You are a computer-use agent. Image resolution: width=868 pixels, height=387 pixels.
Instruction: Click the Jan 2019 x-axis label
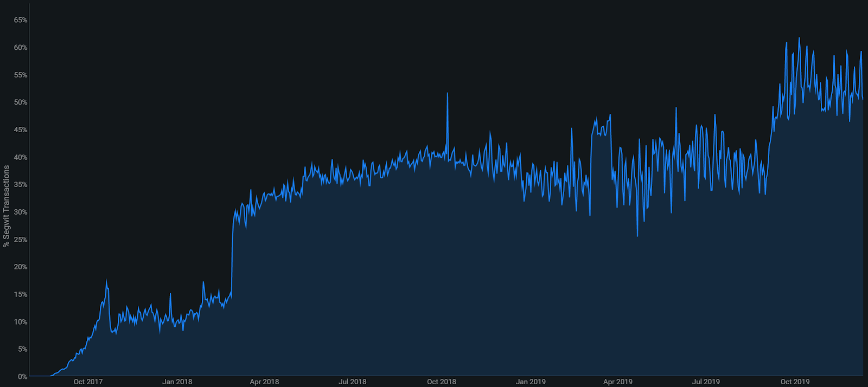[x=531, y=382]
